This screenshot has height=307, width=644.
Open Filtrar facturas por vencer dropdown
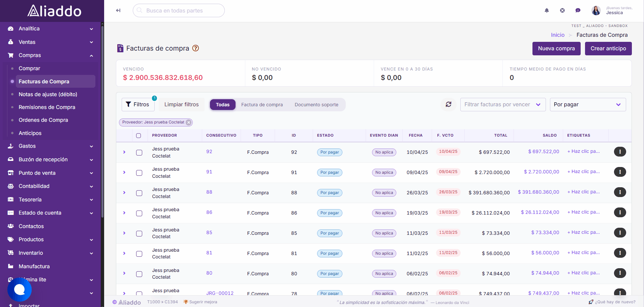pyautogui.click(x=503, y=105)
